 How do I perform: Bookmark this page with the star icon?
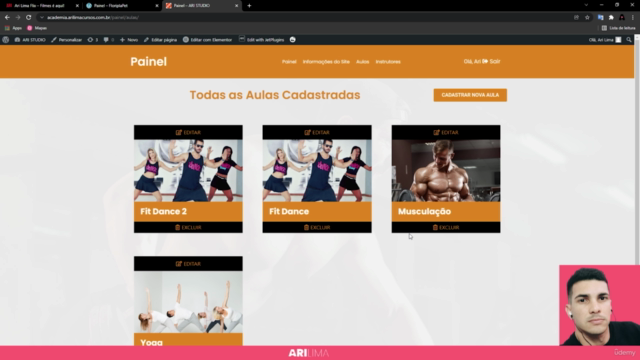click(587, 18)
